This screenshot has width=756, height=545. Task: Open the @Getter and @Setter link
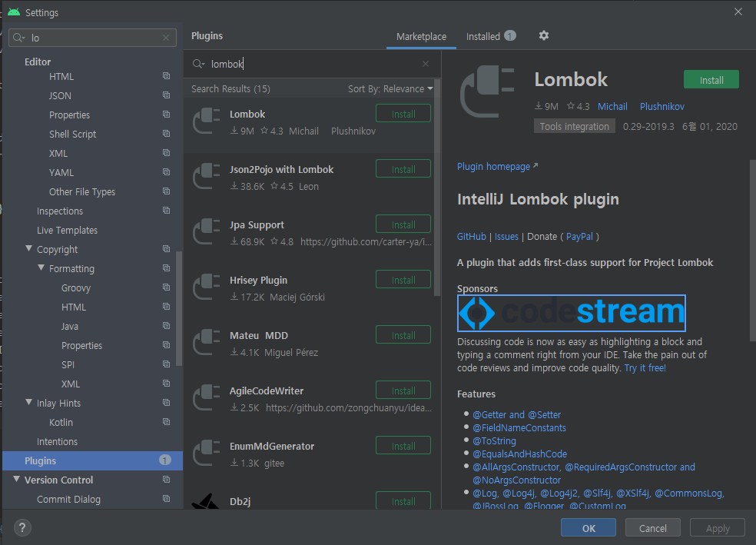coord(516,415)
